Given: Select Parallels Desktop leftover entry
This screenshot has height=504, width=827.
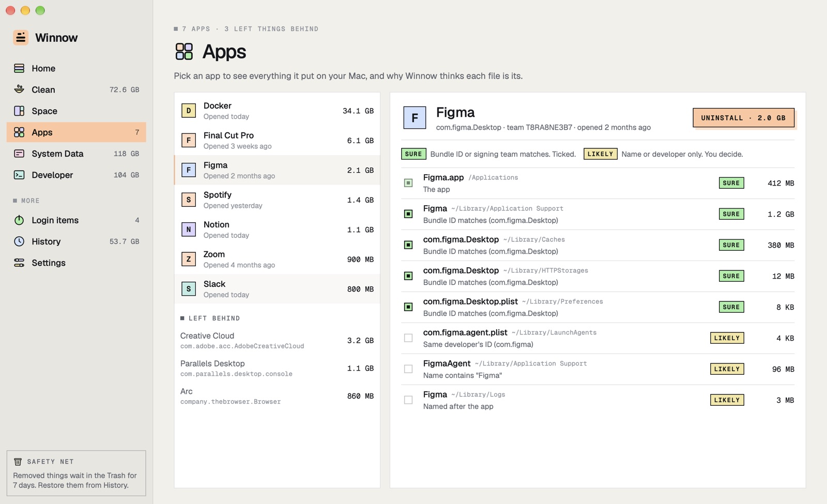Looking at the screenshot, I should (277, 369).
